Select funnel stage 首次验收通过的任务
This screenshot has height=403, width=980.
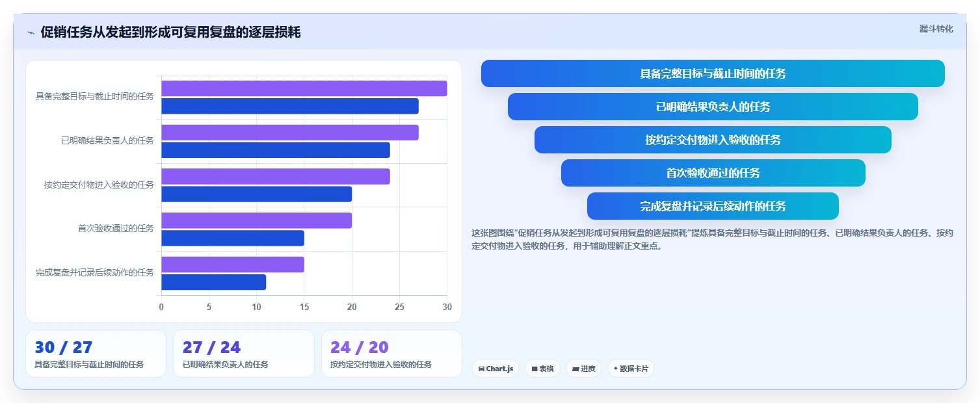pos(713,173)
